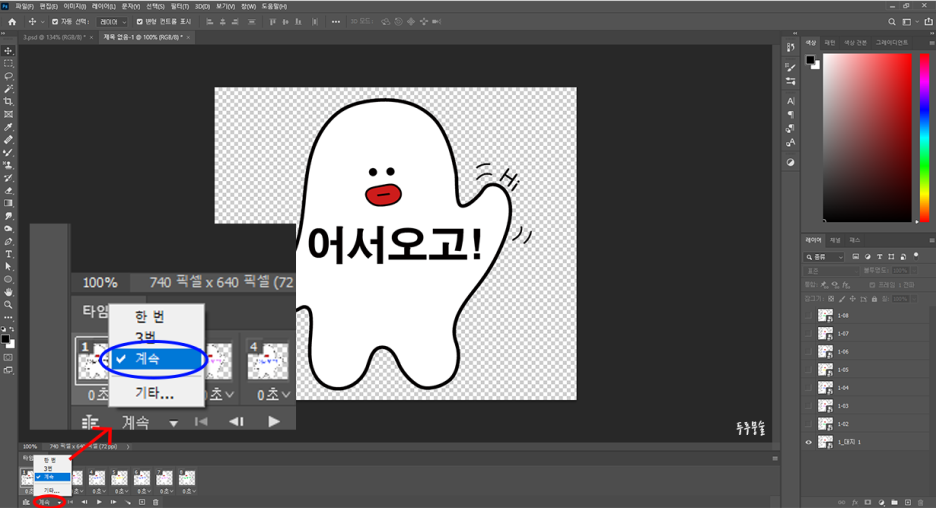Select the Hand tool
The height and width of the screenshot is (508, 936).
(x=8, y=292)
